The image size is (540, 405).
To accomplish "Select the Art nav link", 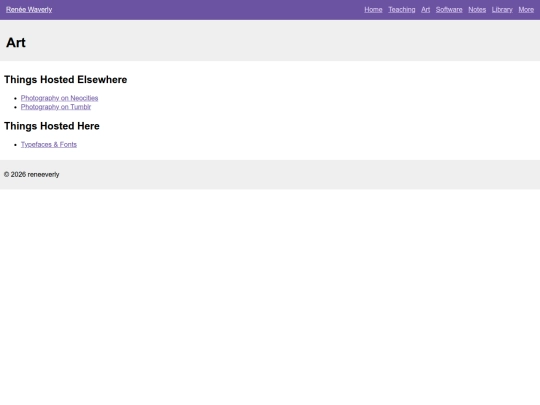I will click(425, 10).
